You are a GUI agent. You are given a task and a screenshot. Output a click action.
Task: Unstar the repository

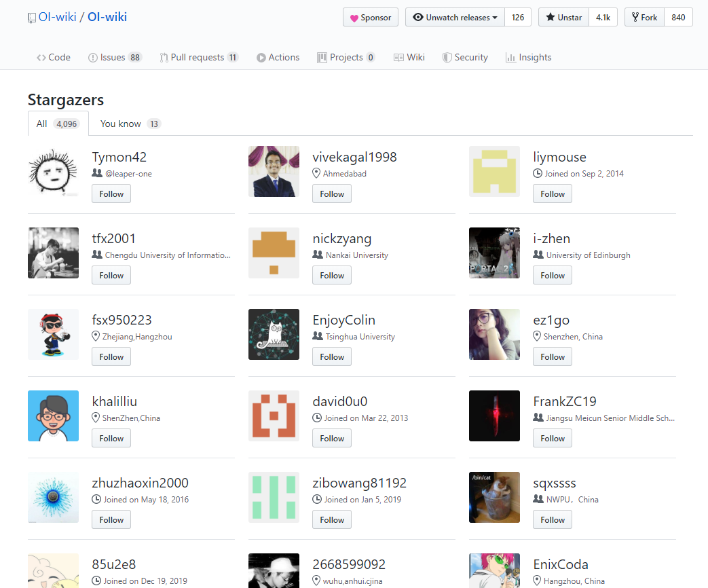click(562, 17)
